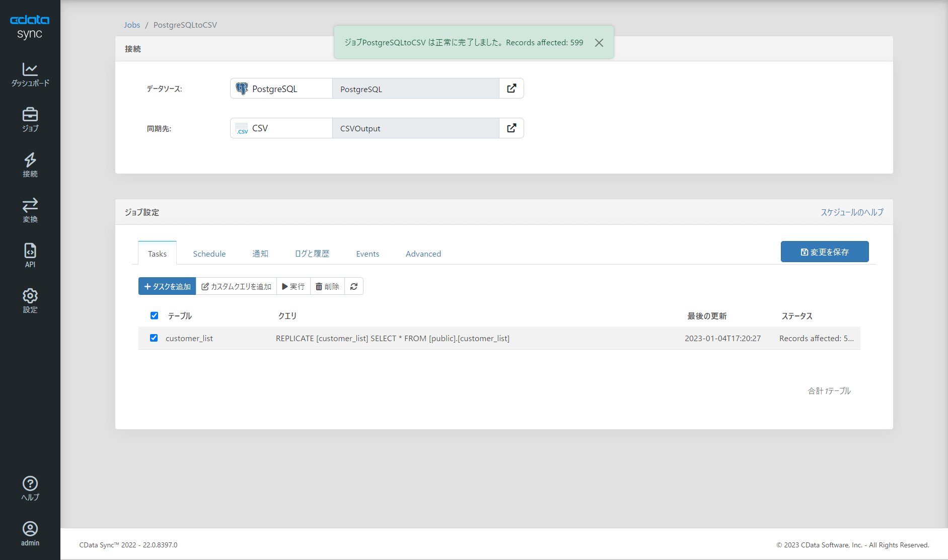This screenshot has height=560, width=948.
Task: Toggle the select-all tables checkbox
Action: (155, 315)
